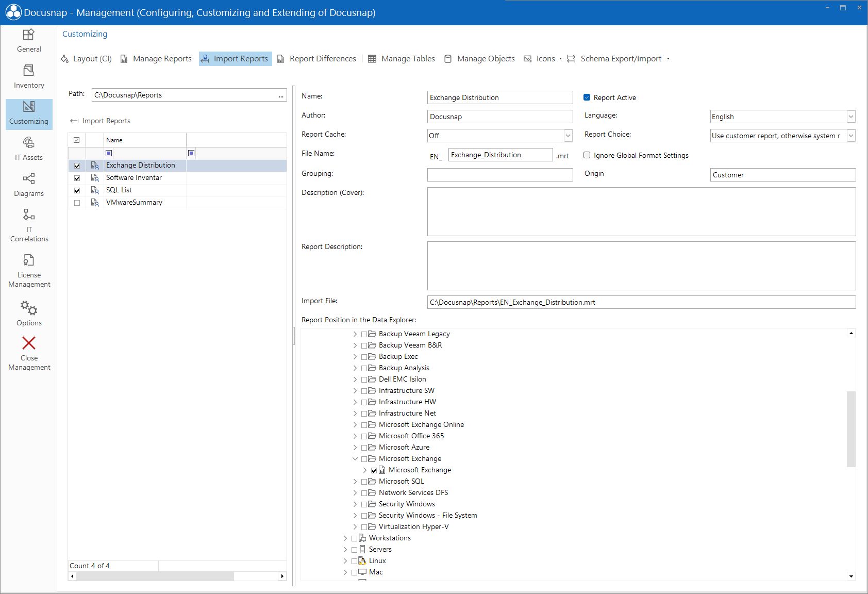Click the Manage Tables grid icon
This screenshot has height=594, width=868.
coord(372,59)
